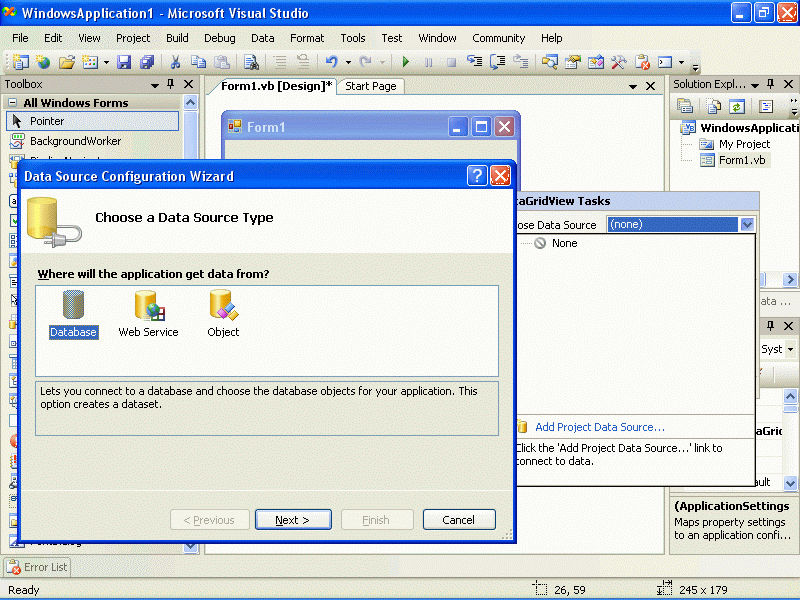Click the New Web Site globe icon
Viewport: 800px width, 600px height.
pyautogui.click(x=43, y=62)
